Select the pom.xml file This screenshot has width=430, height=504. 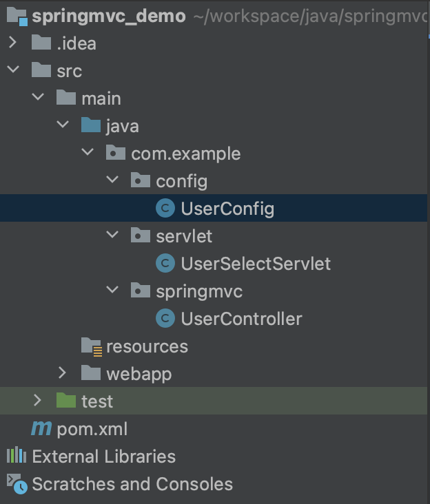[x=92, y=429]
